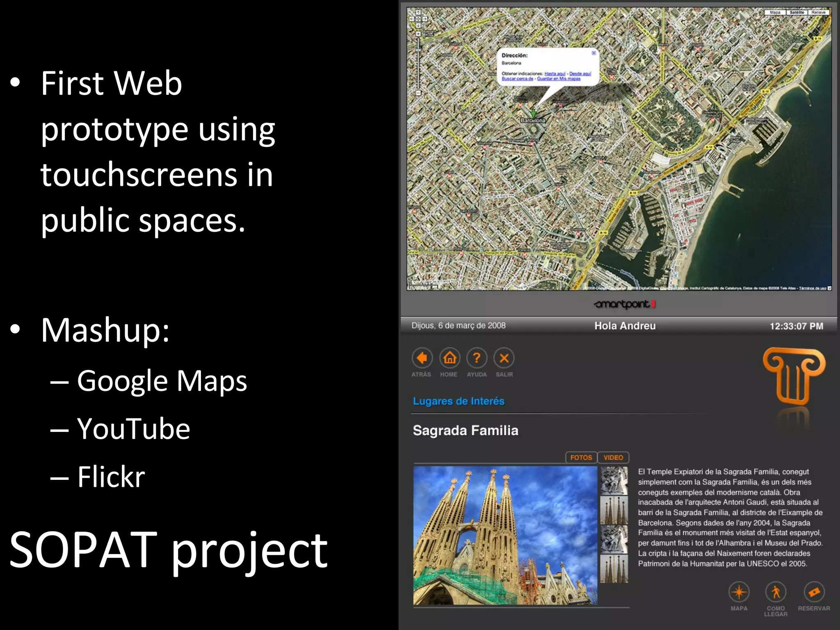This screenshot has width=840, height=630.
Task: Click the 'Barcelona' label on the map
Action: (x=533, y=121)
